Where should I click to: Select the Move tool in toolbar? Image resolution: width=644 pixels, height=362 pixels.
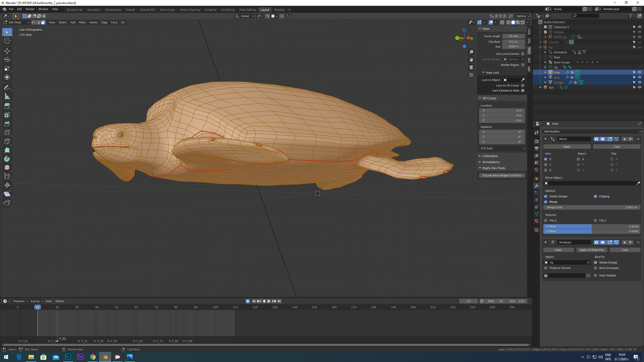coord(7,51)
